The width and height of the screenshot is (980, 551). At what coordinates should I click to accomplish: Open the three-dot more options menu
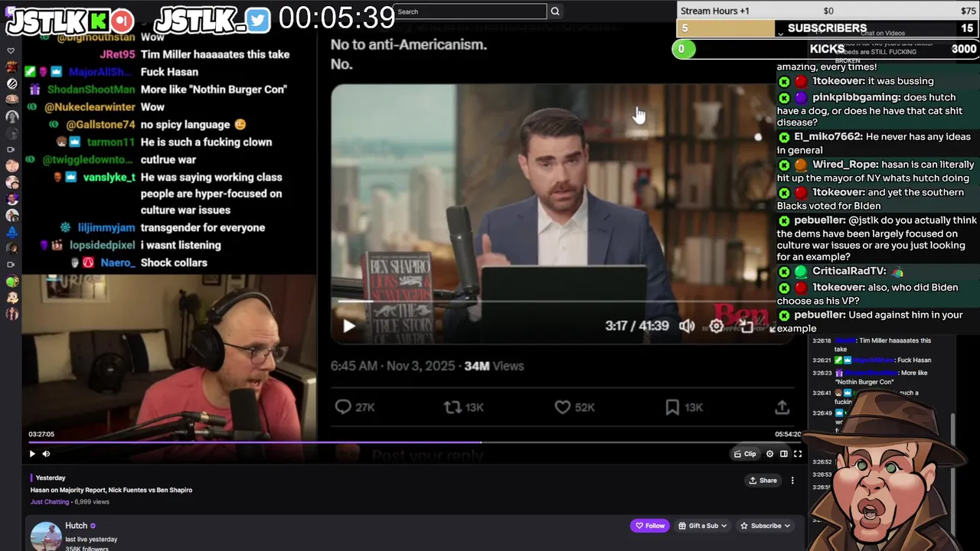point(792,481)
